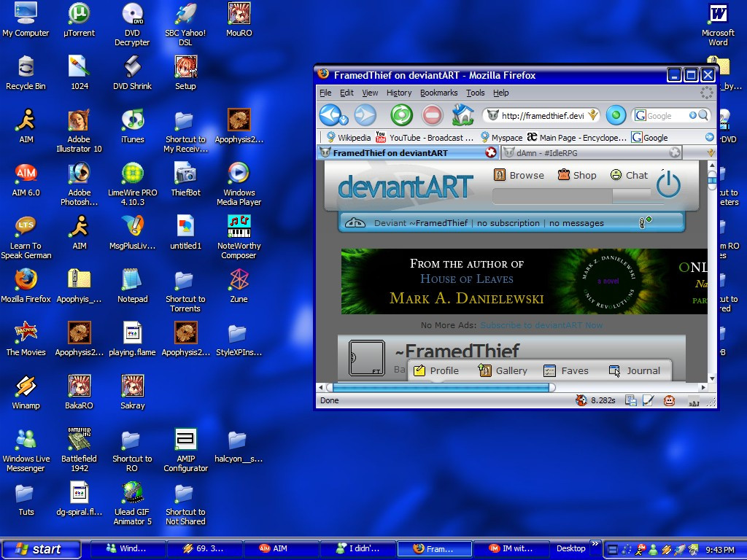747x560 pixels.
Task: Click the Browse link on deviantART
Action: point(519,175)
